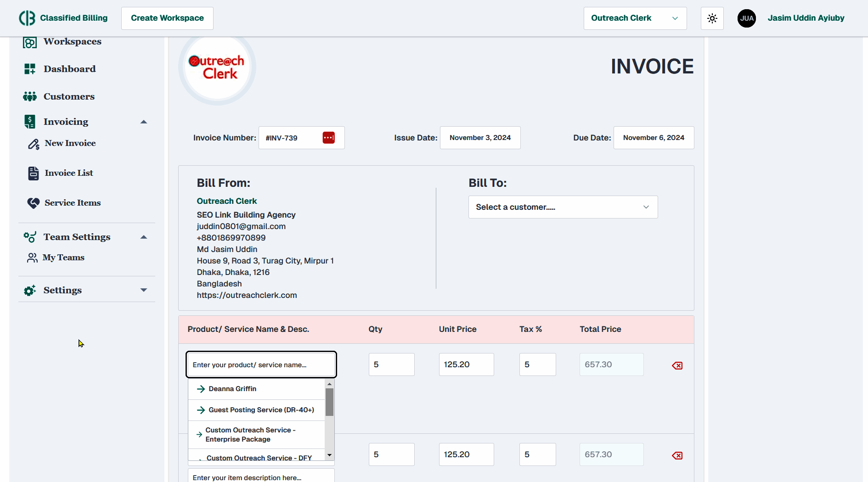Choose Deanna Griffin in the suggestion list
The image size is (868, 482).
click(232, 388)
